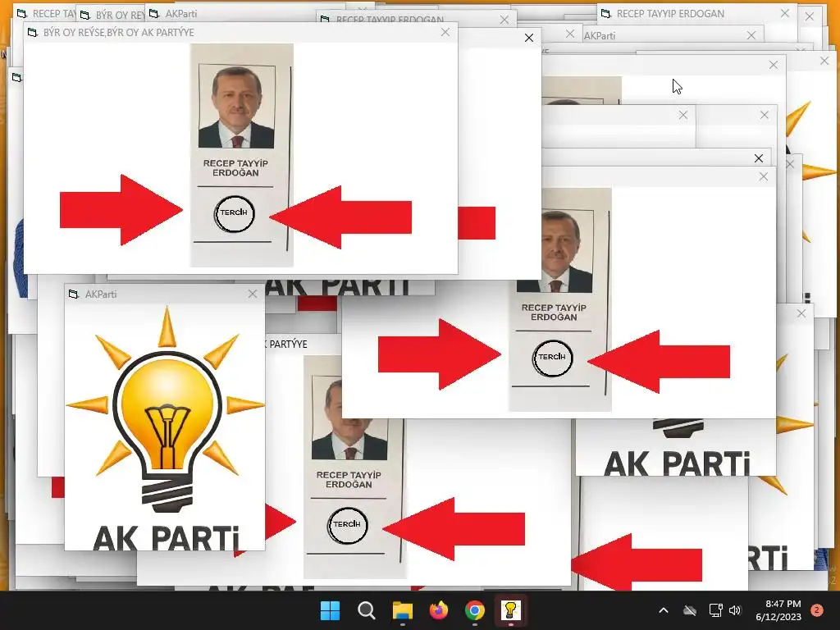Click the BÝR OY REÝSE,BÝR OY AK PARTÝYE title text
The image size is (840, 630).
click(118, 32)
